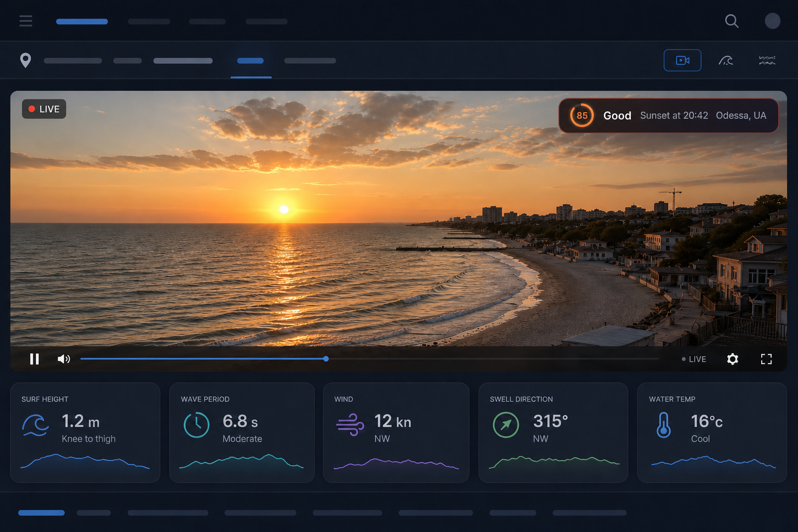Select the camera view button

(682, 60)
